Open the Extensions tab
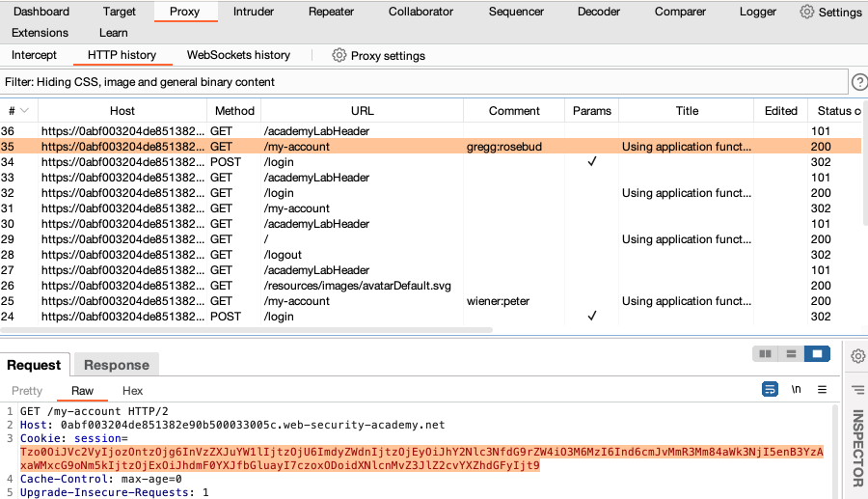Viewport: 868px width, 499px height. 40,33
